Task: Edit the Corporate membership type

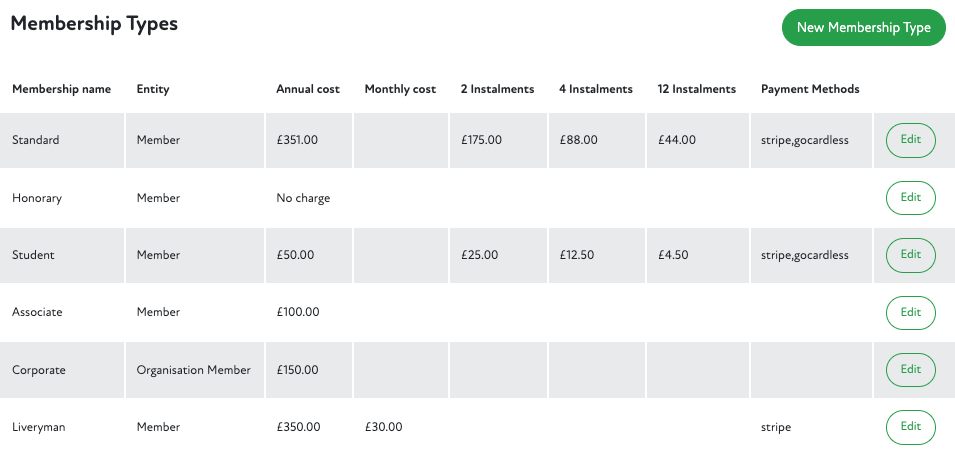Action: (910, 370)
